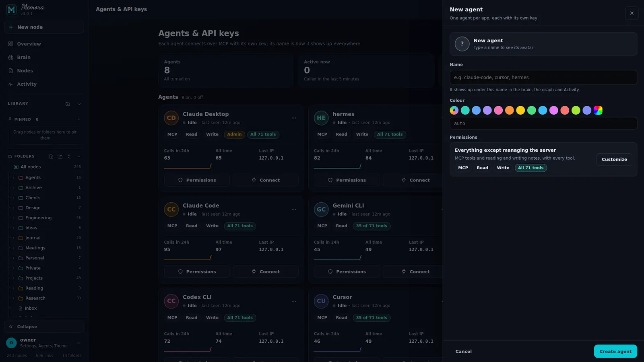The image size is (644, 362).
Task: Open the three-dot menu on Codex CLI card
Action: 294,301
